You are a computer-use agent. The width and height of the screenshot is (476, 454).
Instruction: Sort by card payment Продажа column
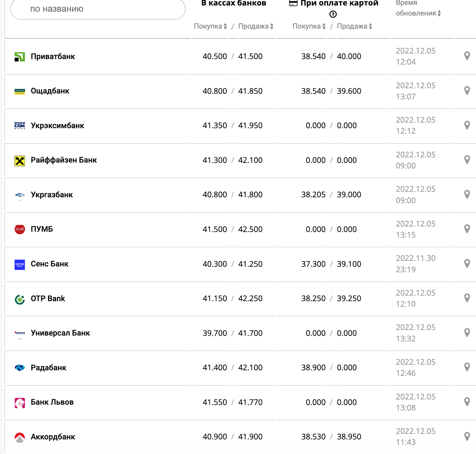(x=354, y=26)
